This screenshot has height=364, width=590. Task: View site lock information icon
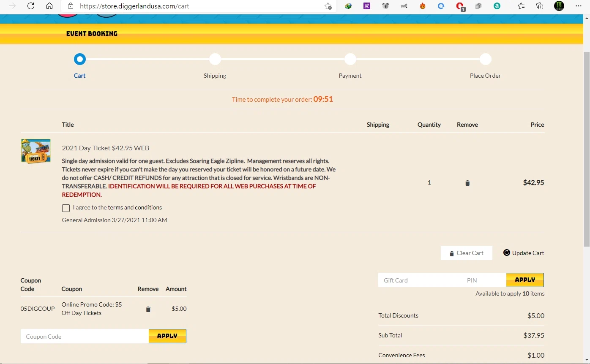click(x=71, y=6)
